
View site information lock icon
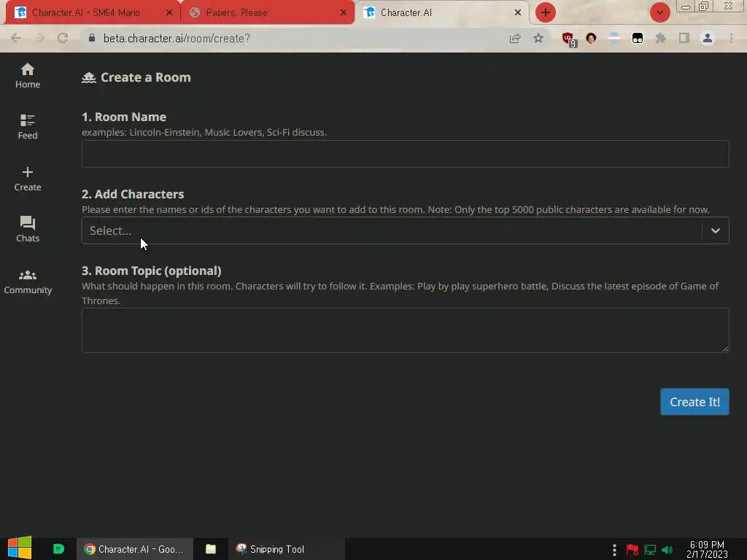(x=92, y=38)
